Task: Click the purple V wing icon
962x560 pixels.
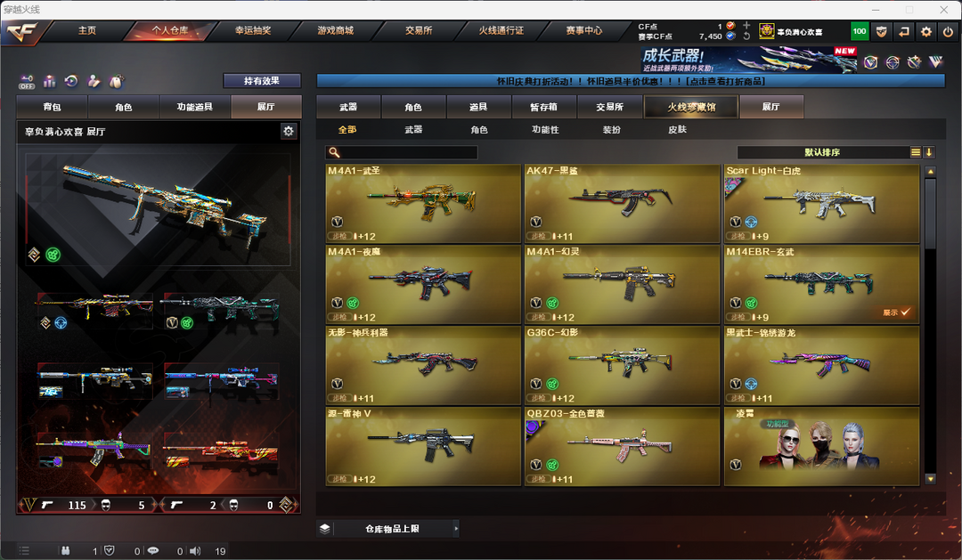Action: coord(935,62)
